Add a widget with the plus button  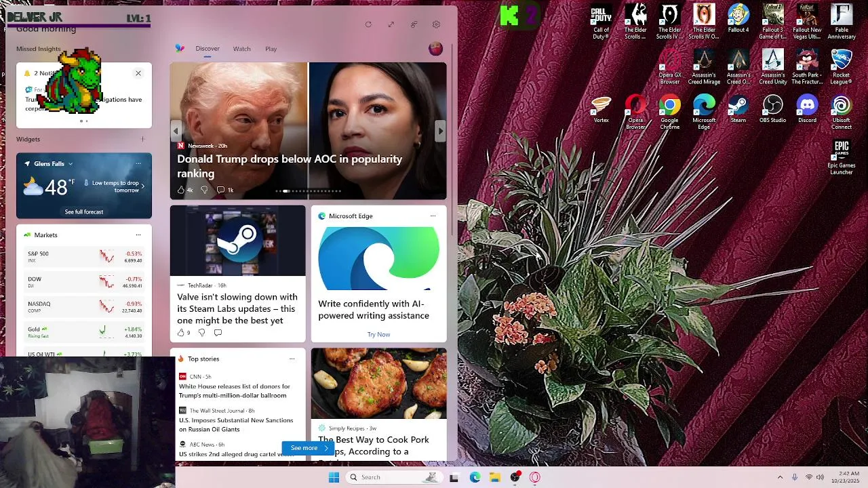coord(142,140)
